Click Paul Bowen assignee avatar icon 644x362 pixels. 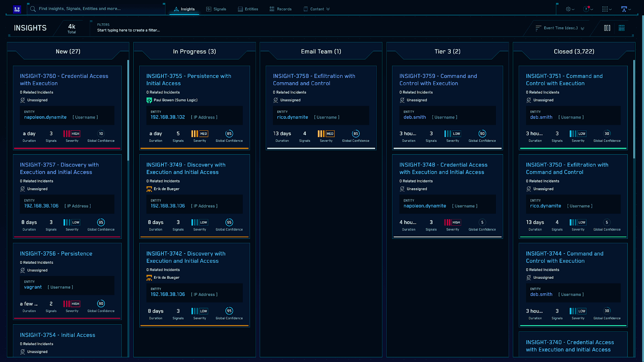pos(149,100)
